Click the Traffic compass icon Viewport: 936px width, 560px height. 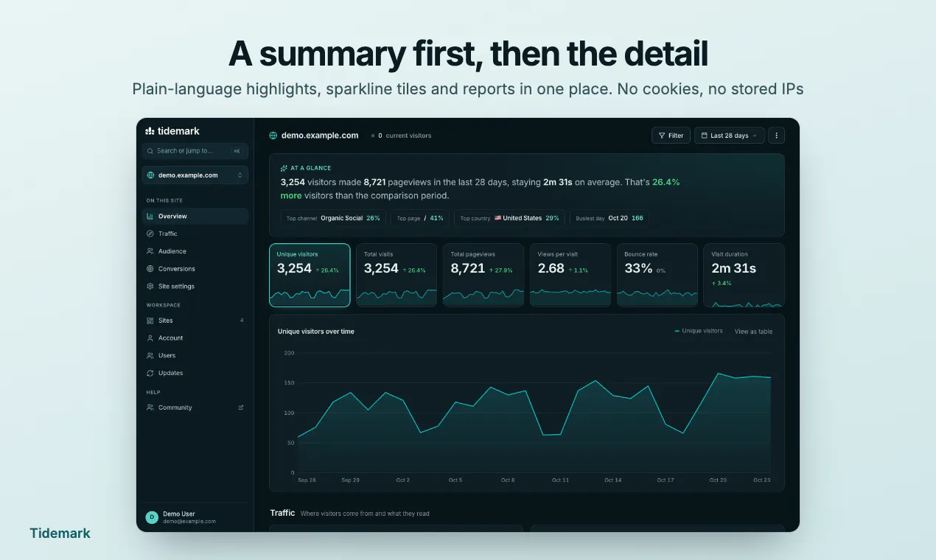coord(150,234)
